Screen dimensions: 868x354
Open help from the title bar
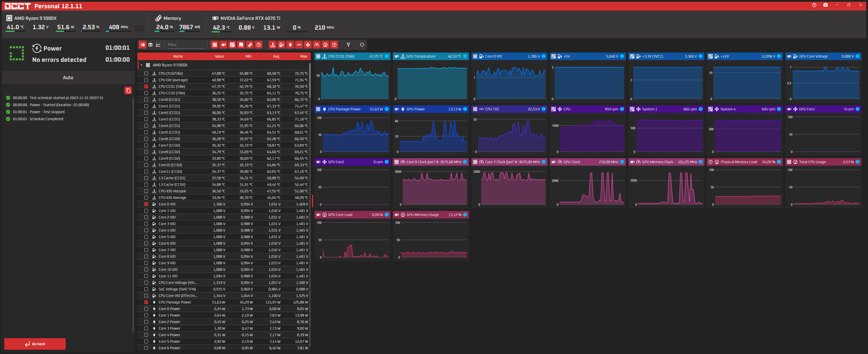coord(814,5)
